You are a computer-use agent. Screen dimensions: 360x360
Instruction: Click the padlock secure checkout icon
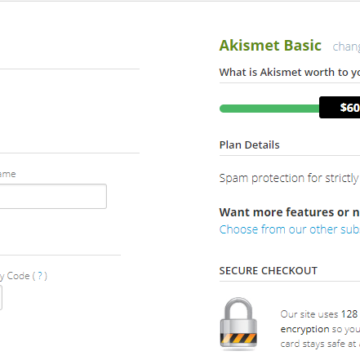tap(239, 324)
